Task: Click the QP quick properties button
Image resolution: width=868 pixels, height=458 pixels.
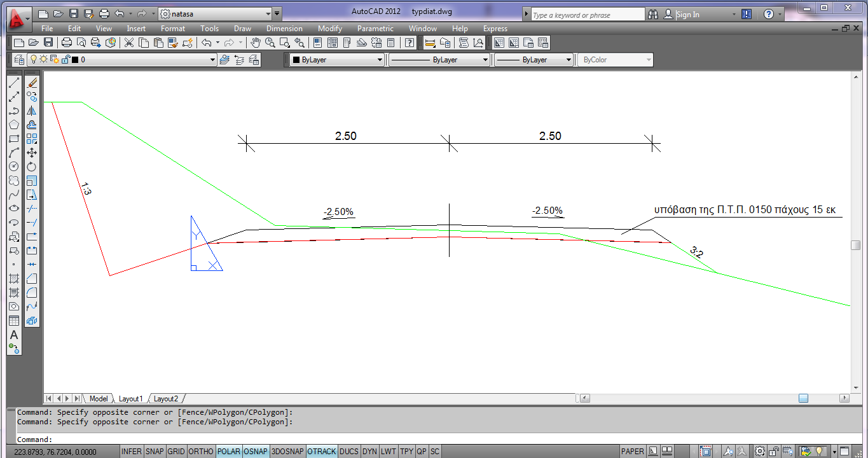Action: click(x=422, y=452)
